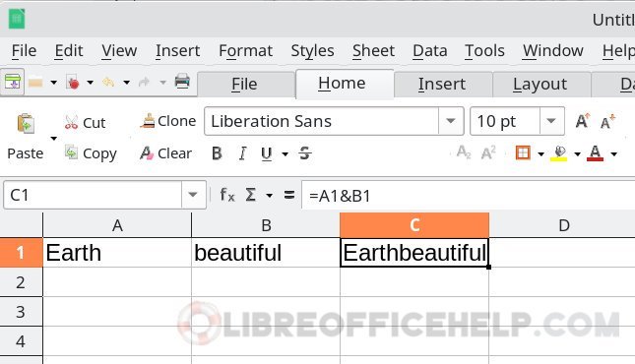Open the Sheet menu
Screen dimensions: 635x364
[x=373, y=50]
